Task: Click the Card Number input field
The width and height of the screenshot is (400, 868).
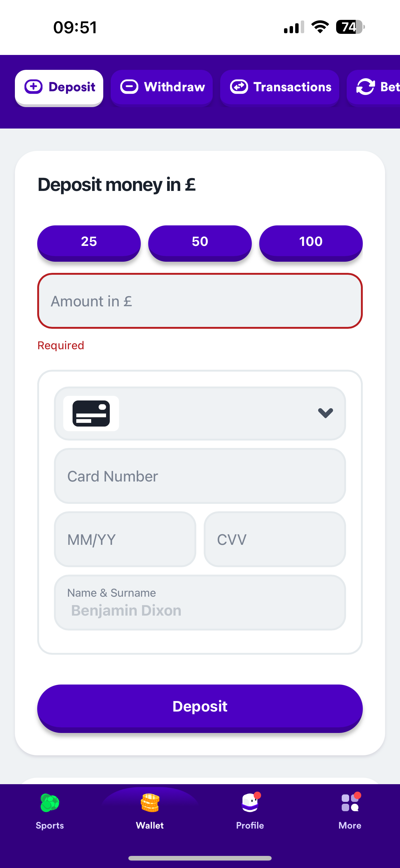Action: point(200,476)
